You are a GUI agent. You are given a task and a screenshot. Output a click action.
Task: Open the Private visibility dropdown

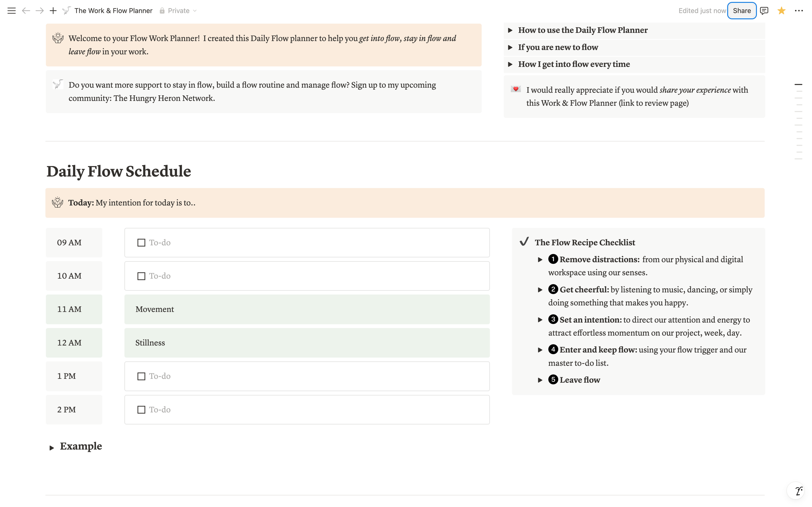(x=178, y=11)
